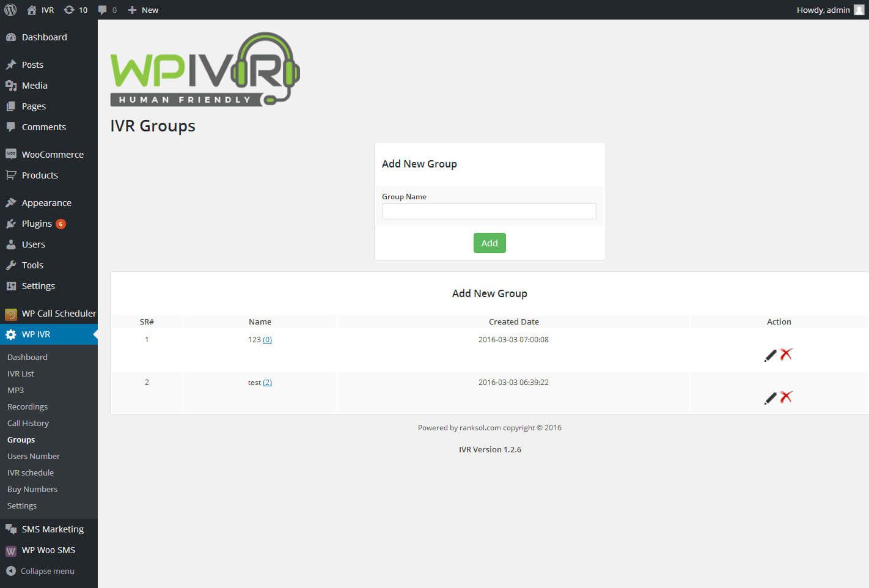
Task: Click the Products cart icon
Action: click(x=11, y=175)
